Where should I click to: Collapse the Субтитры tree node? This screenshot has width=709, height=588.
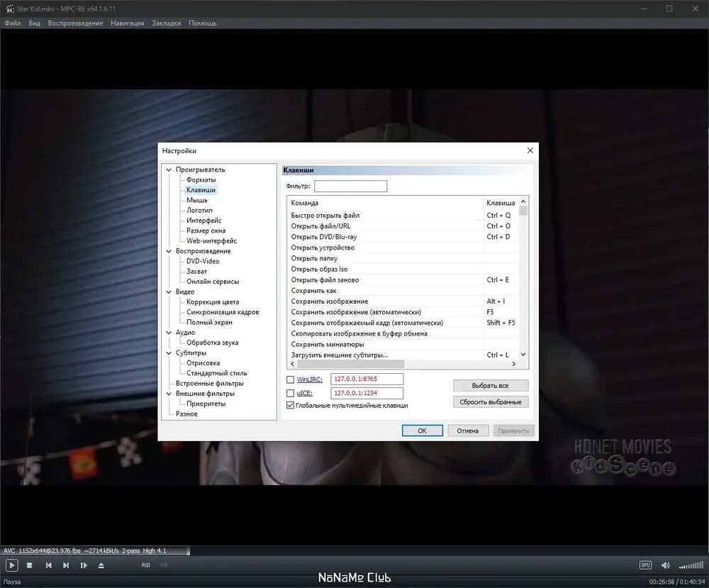[x=169, y=353]
